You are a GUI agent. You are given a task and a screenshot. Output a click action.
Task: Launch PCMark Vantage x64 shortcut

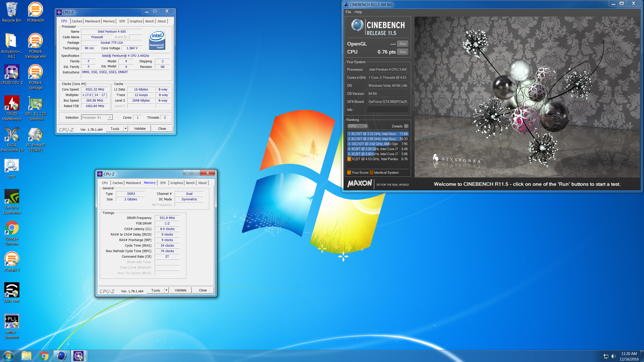35,46
